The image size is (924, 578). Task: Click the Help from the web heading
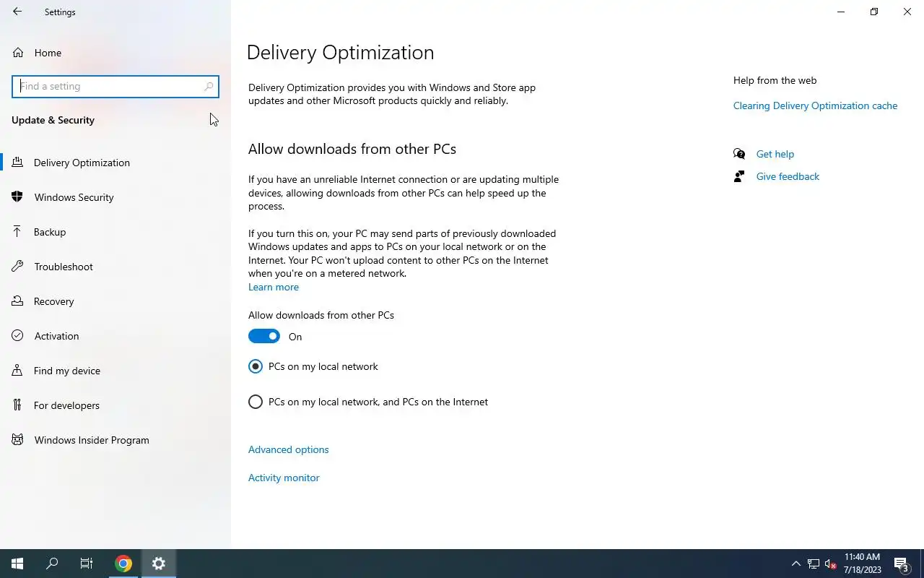point(775,80)
